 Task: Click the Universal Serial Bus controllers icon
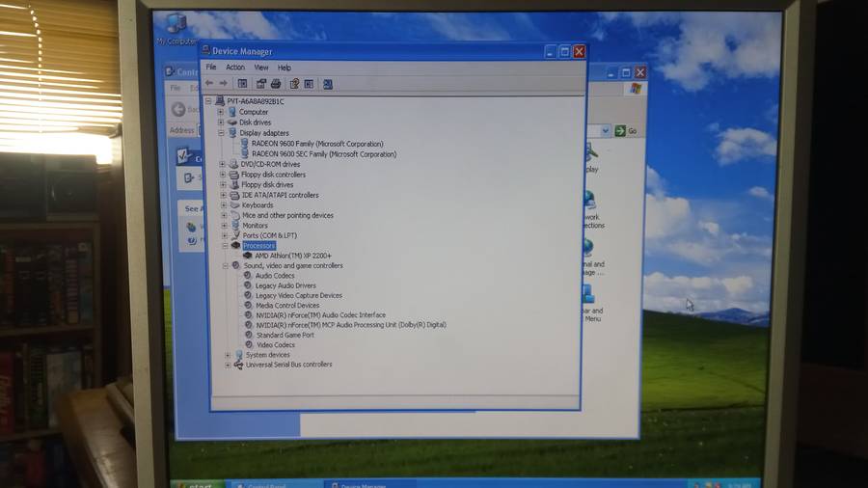(x=238, y=365)
